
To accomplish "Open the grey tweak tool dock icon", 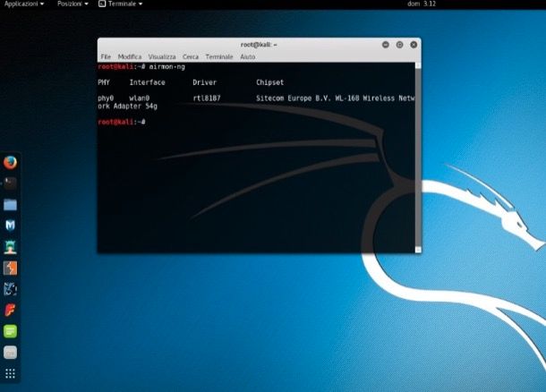I will [10, 353].
